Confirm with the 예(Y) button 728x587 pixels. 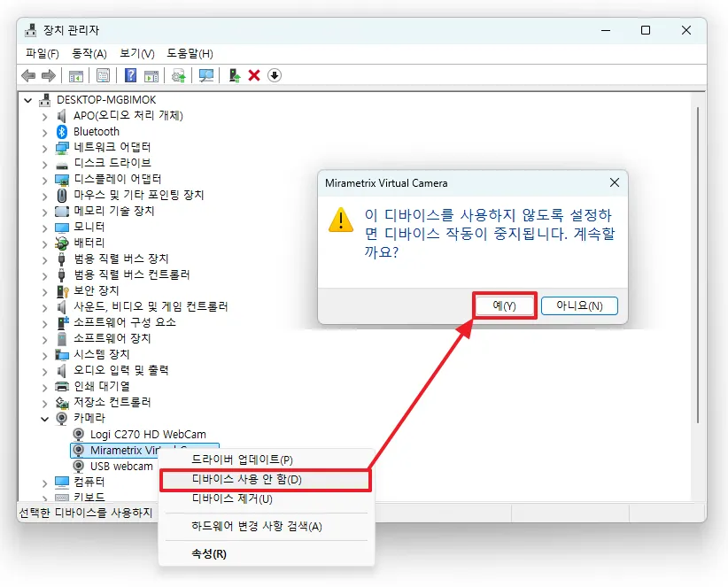pos(504,305)
